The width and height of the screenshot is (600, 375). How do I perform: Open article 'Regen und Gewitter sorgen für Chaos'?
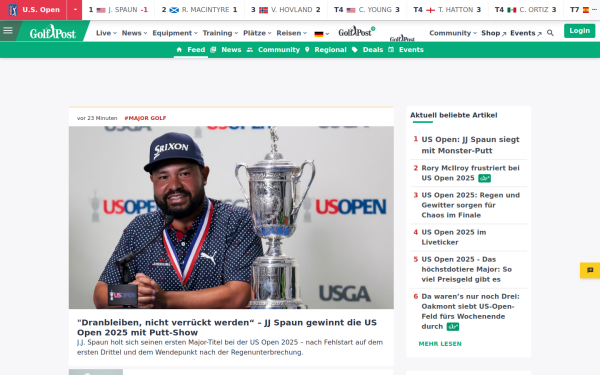(470, 205)
